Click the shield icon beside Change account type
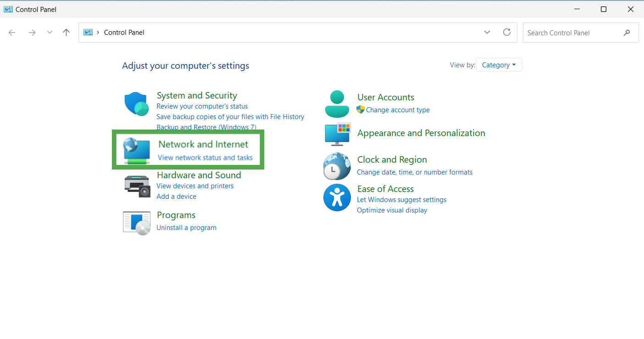 click(x=361, y=109)
